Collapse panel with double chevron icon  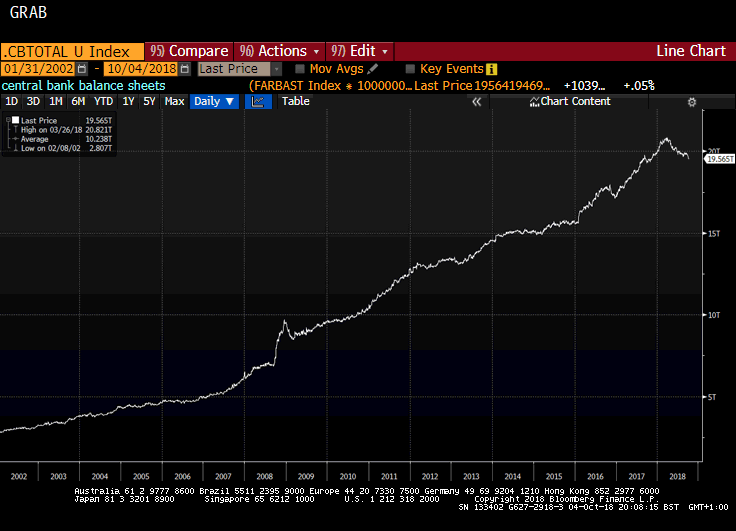pyautogui.click(x=476, y=102)
